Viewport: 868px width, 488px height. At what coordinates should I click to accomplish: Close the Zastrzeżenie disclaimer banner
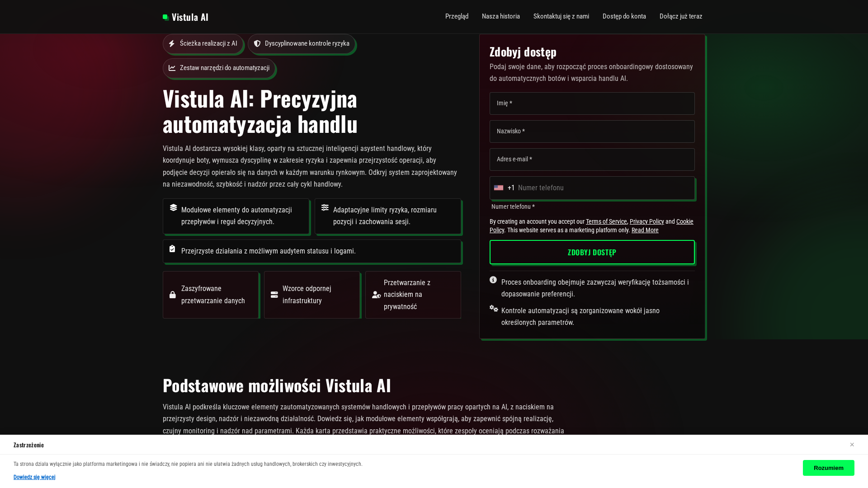click(x=852, y=445)
